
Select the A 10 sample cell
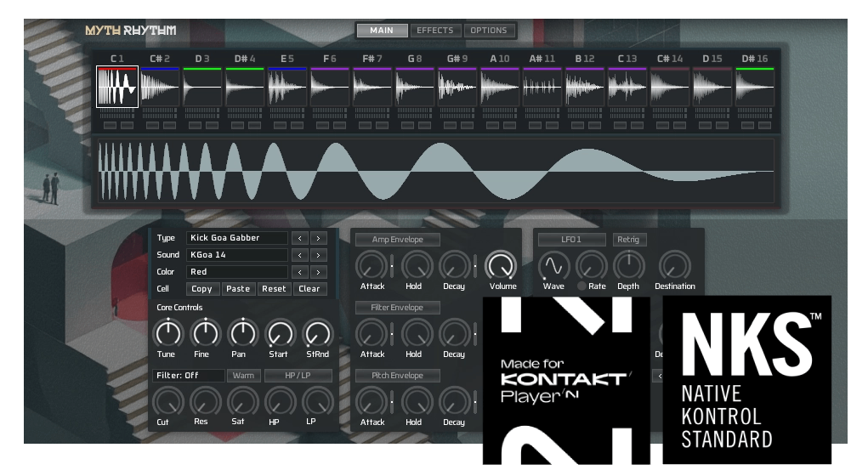[500, 87]
